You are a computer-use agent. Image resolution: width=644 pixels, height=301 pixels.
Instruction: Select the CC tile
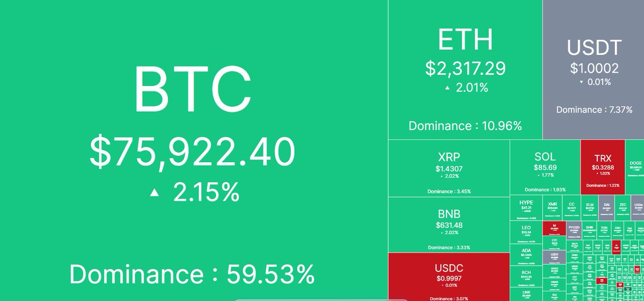[x=572, y=206]
